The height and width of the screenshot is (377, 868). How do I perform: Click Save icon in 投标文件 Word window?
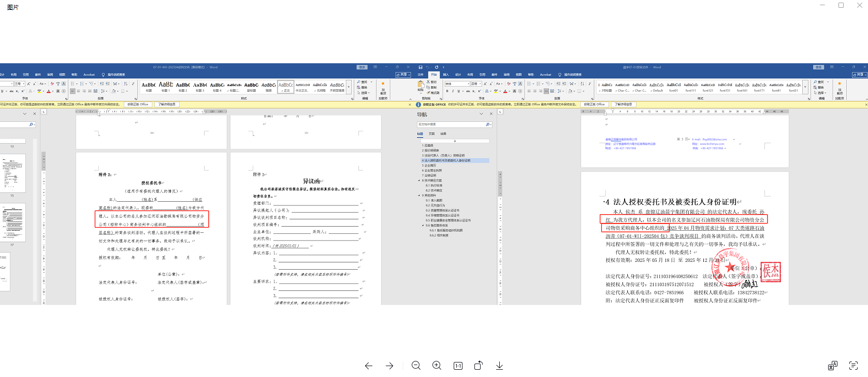[x=420, y=67]
